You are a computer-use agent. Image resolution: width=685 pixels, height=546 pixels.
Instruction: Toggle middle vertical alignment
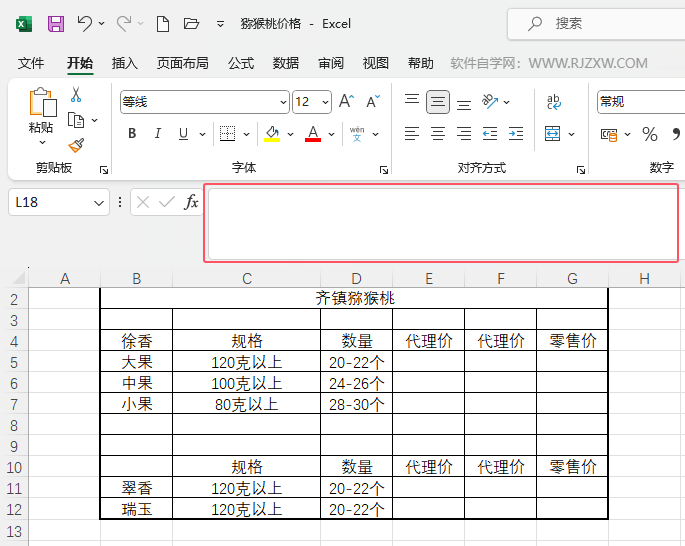click(x=438, y=102)
